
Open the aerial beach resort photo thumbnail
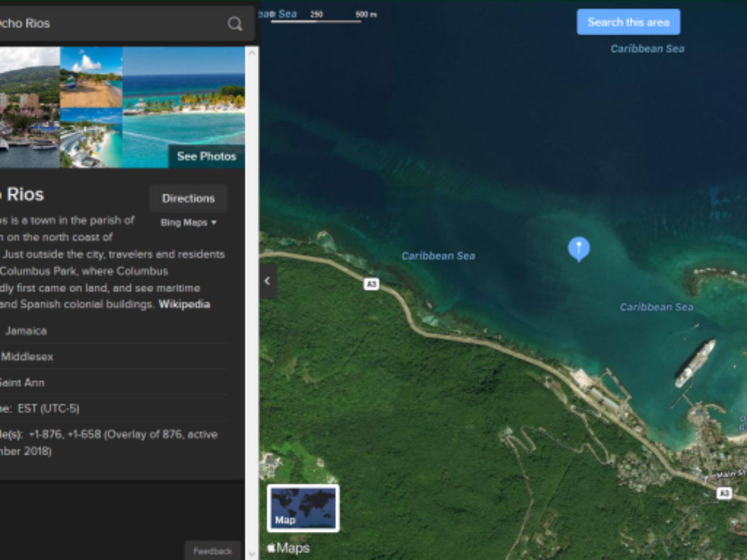(x=92, y=138)
